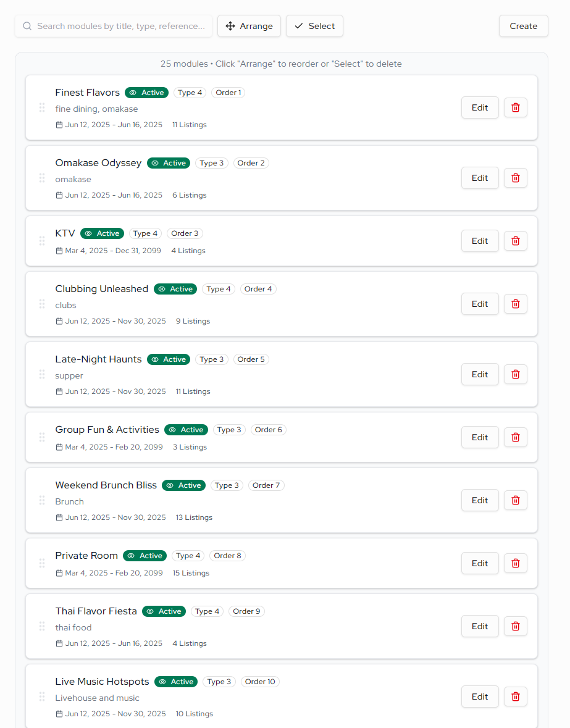Focus the search modules input field

[x=120, y=26]
